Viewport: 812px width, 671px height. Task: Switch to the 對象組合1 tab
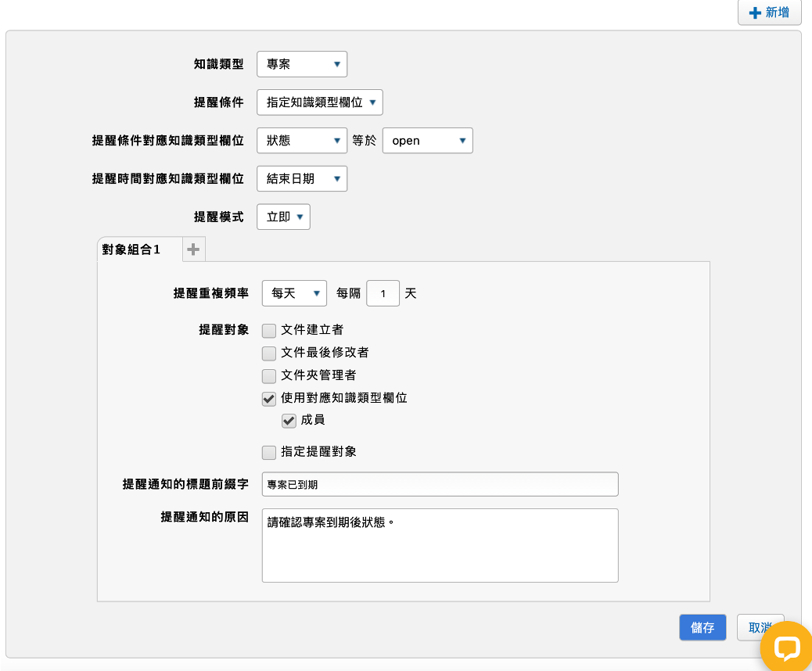(x=131, y=249)
